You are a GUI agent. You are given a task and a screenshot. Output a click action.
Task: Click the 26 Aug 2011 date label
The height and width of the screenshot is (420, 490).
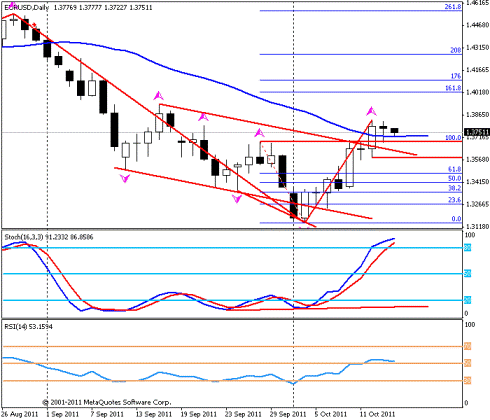(20, 414)
